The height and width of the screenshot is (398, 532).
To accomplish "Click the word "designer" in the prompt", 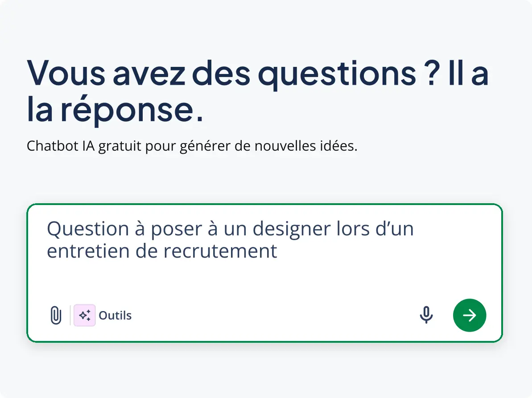I will click(292, 229).
